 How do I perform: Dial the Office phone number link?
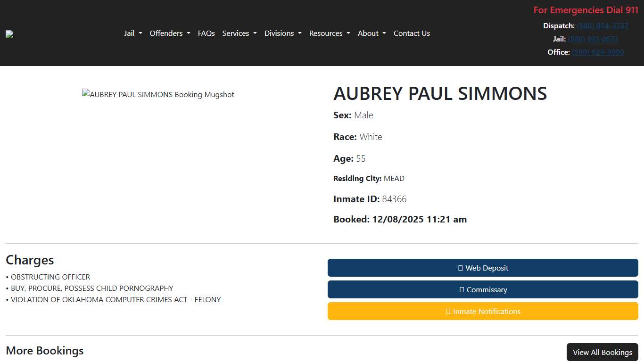(598, 52)
